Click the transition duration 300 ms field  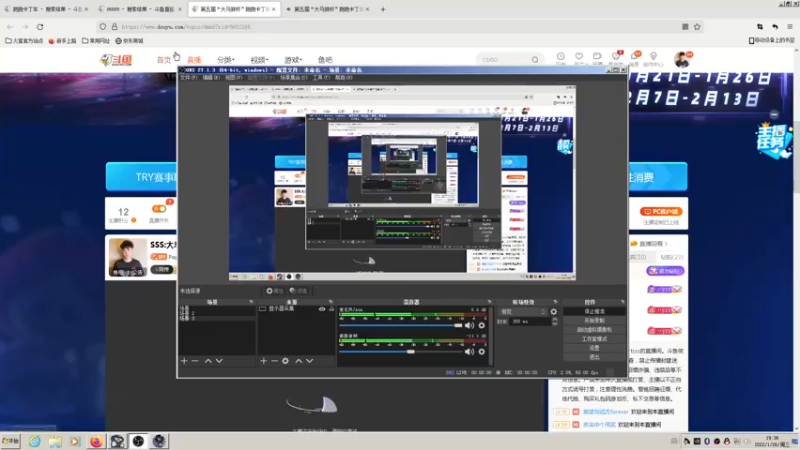pos(531,321)
